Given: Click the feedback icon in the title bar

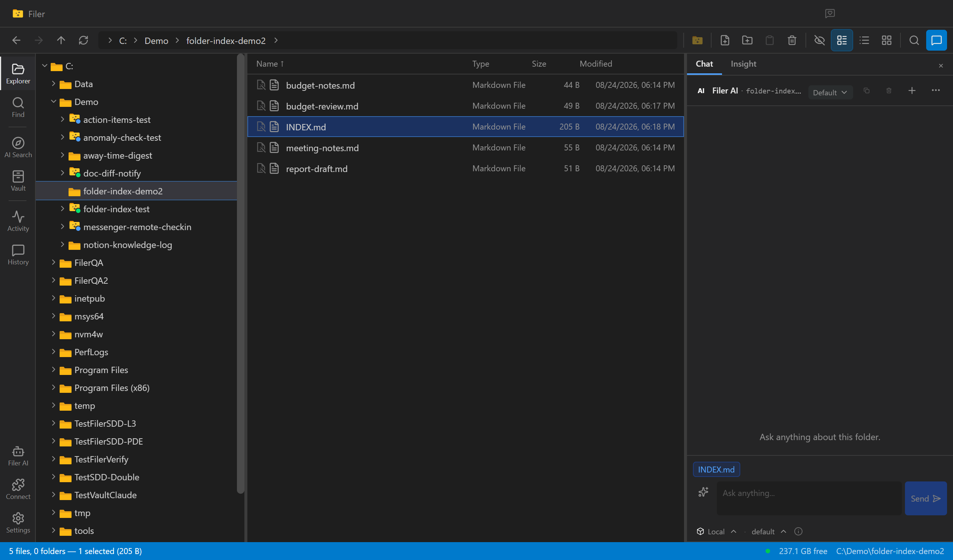Looking at the screenshot, I should (830, 14).
